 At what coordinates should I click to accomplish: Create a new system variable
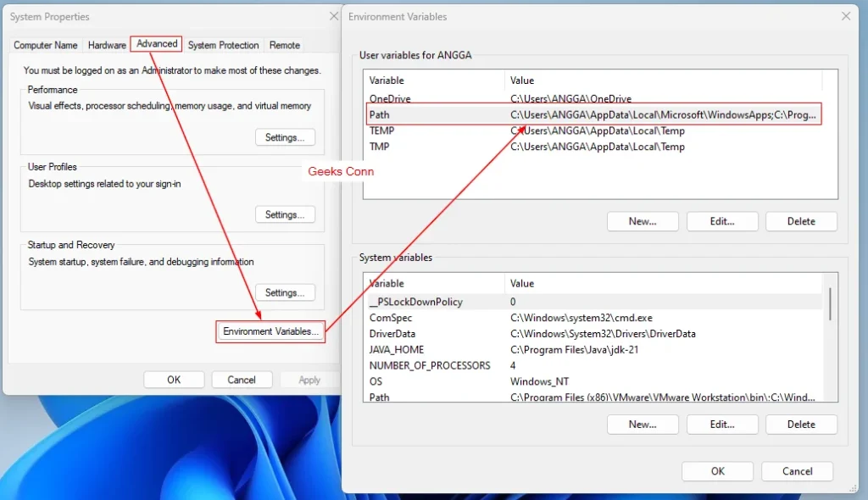(x=643, y=424)
